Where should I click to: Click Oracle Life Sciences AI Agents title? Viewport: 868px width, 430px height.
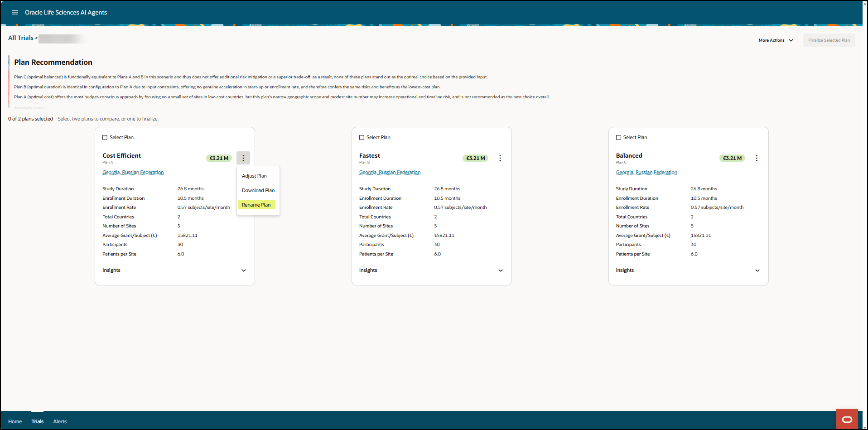[66, 12]
